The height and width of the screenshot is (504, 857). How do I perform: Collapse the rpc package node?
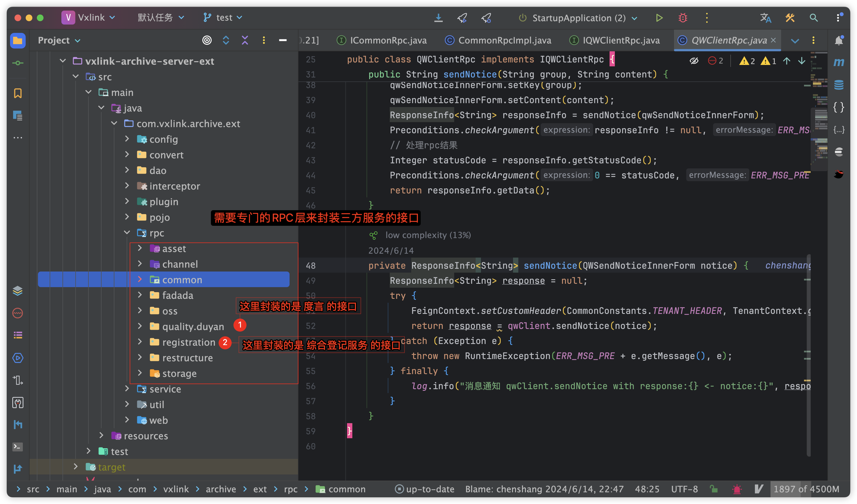[127, 233]
